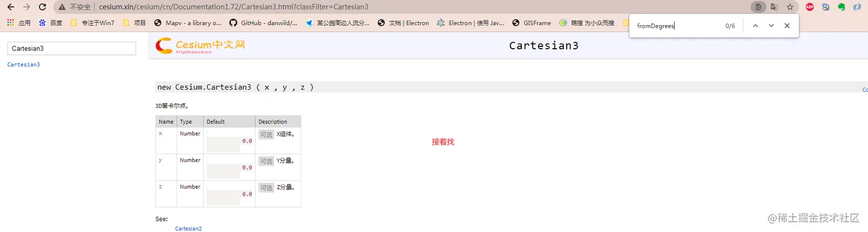Open the 某公园周边人流分 bookmark
Image resolution: width=868 pixels, height=232 pixels.
coord(338,23)
